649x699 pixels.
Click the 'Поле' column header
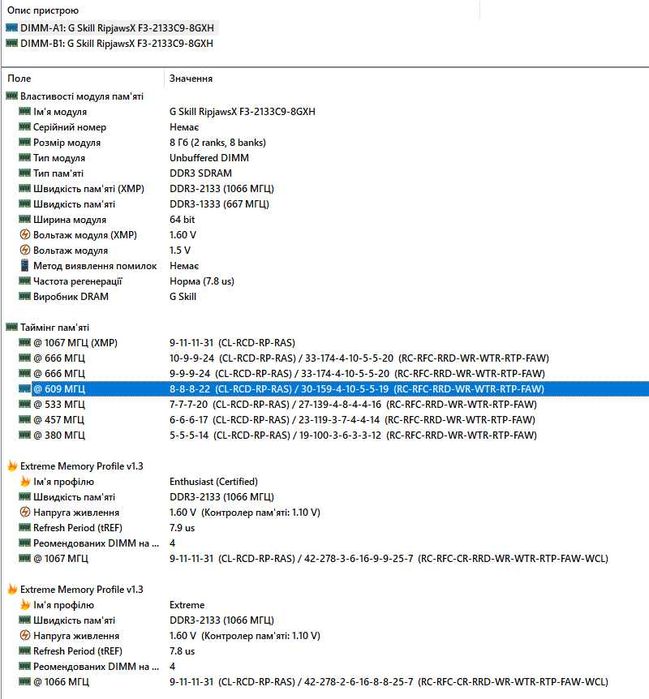19,78
